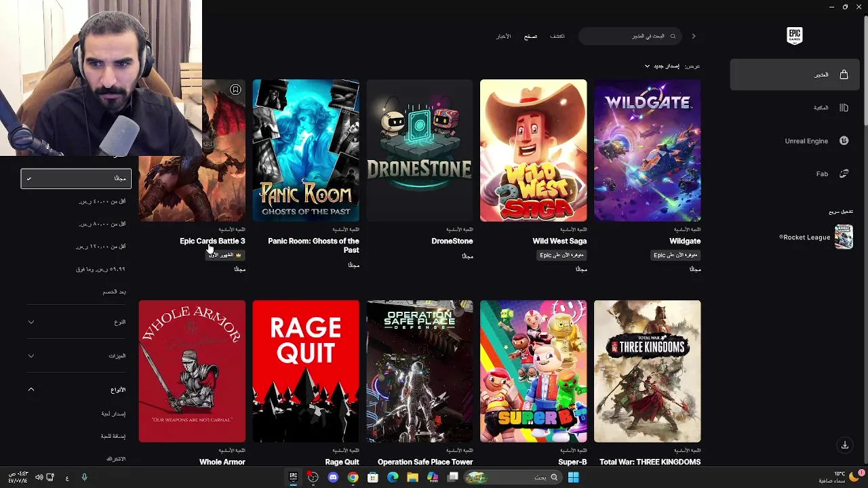
Task: Go to الاكتشاف tab
Action: tap(557, 36)
